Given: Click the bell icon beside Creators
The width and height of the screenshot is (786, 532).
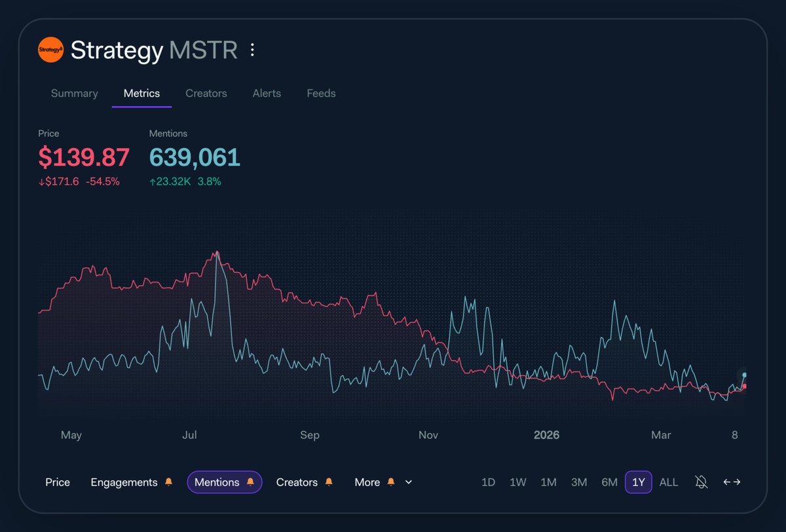Looking at the screenshot, I should [329, 482].
